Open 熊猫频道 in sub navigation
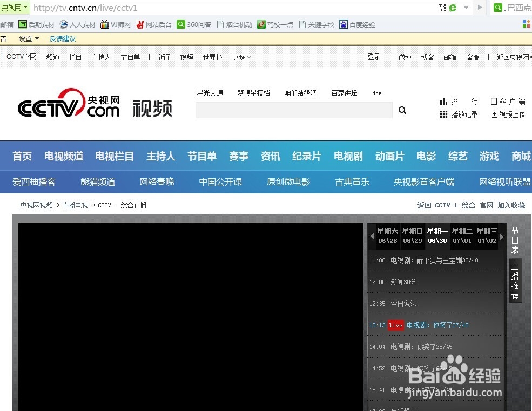 click(98, 182)
